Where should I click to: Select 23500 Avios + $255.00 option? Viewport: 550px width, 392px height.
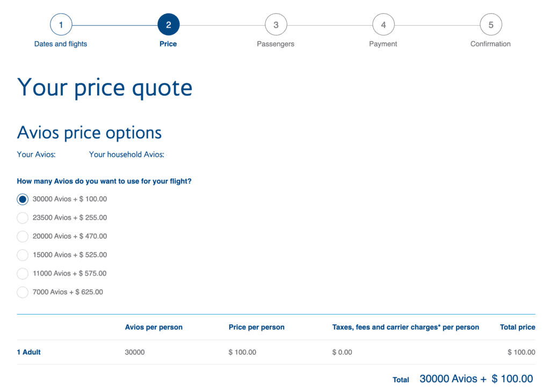23,218
